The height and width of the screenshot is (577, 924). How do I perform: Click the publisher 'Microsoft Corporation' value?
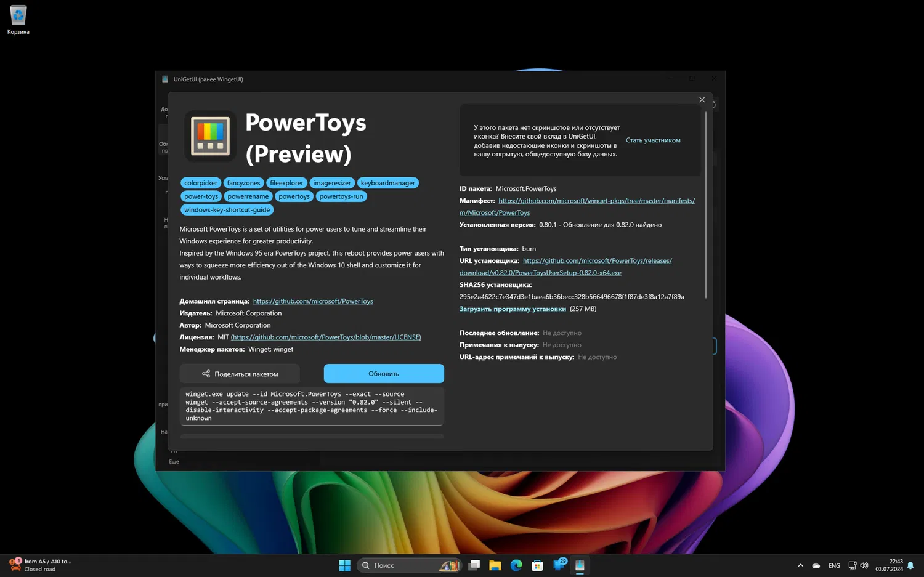(x=249, y=313)
